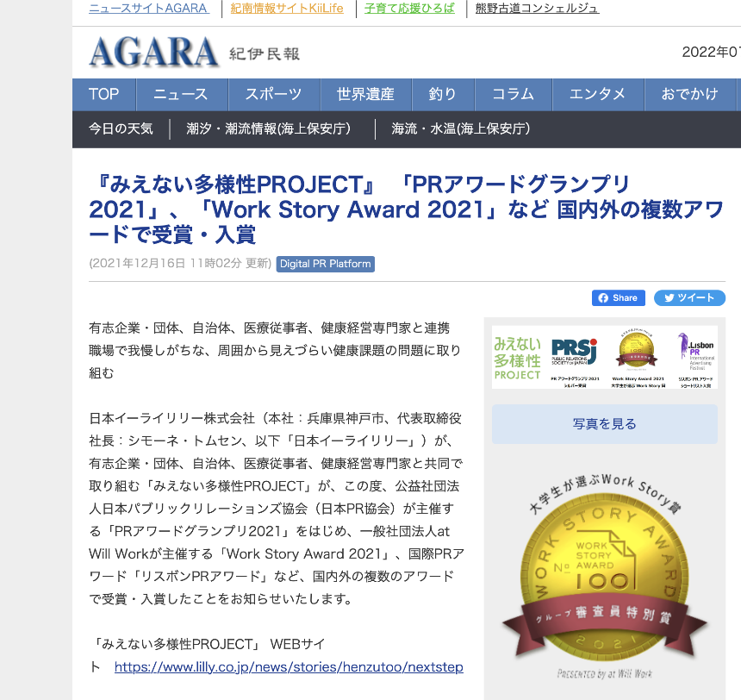Click the Lisbon PR logo in banner

click(696, 352)
